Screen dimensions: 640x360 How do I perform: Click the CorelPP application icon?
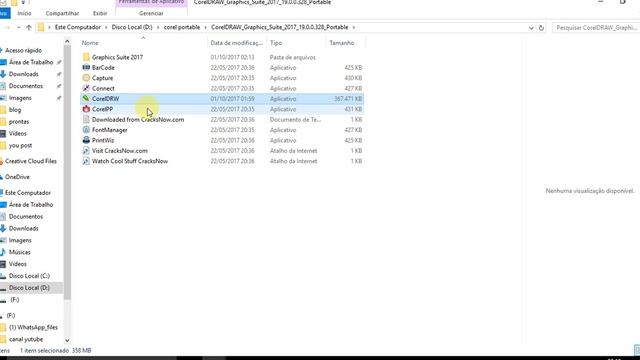86,109
